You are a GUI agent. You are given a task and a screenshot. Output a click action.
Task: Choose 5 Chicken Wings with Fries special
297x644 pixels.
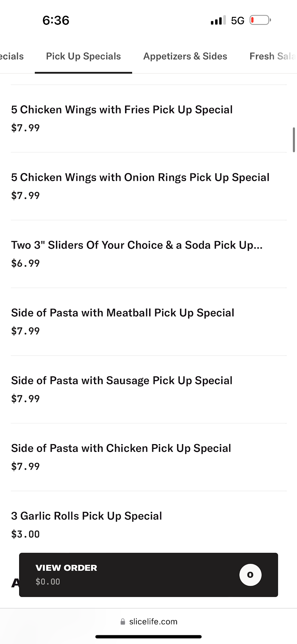(122, 110)
